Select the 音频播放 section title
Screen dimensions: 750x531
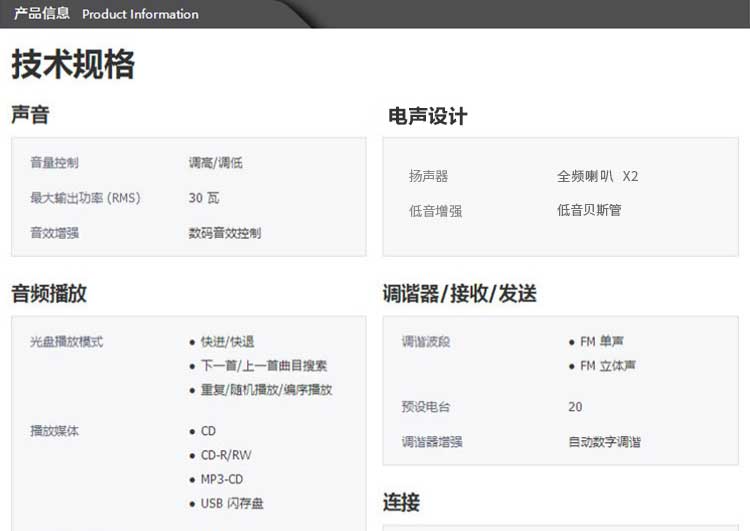[x=49, y=293]
